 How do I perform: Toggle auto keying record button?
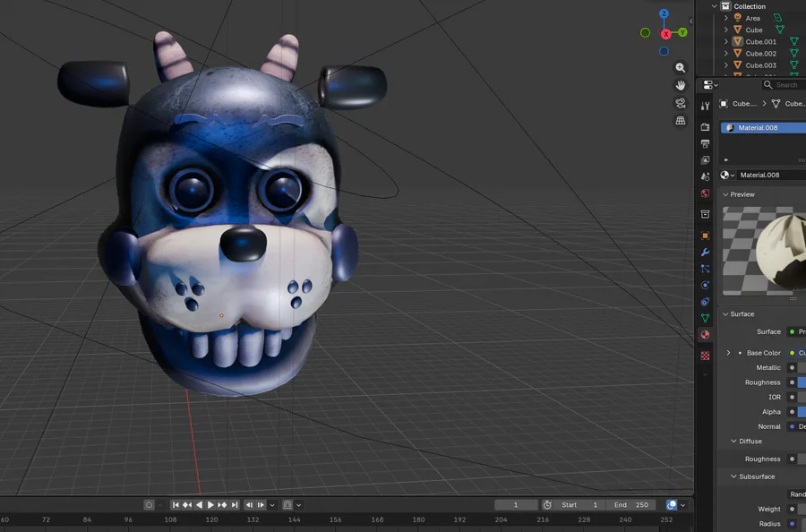[x=149, y=505]
